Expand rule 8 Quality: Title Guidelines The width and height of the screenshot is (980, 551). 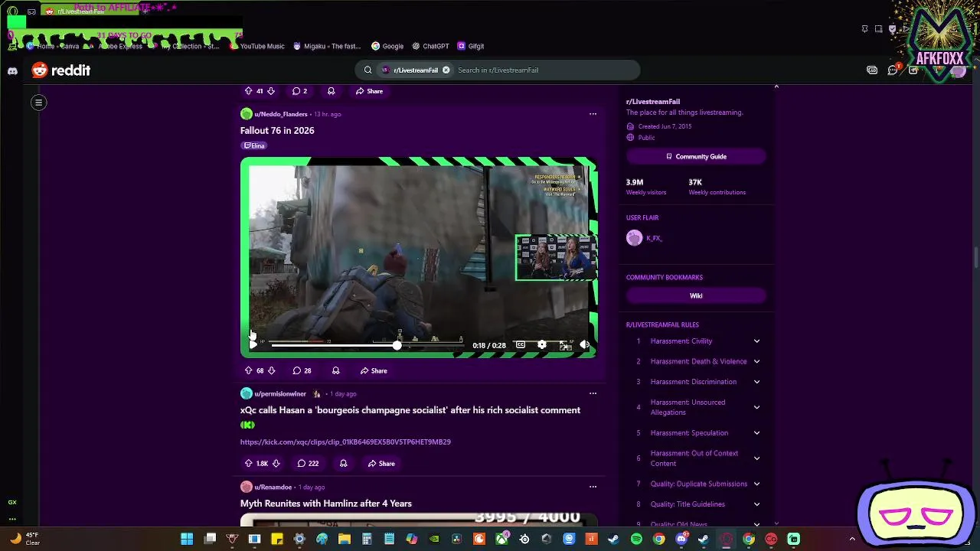[x=756, y=504]
